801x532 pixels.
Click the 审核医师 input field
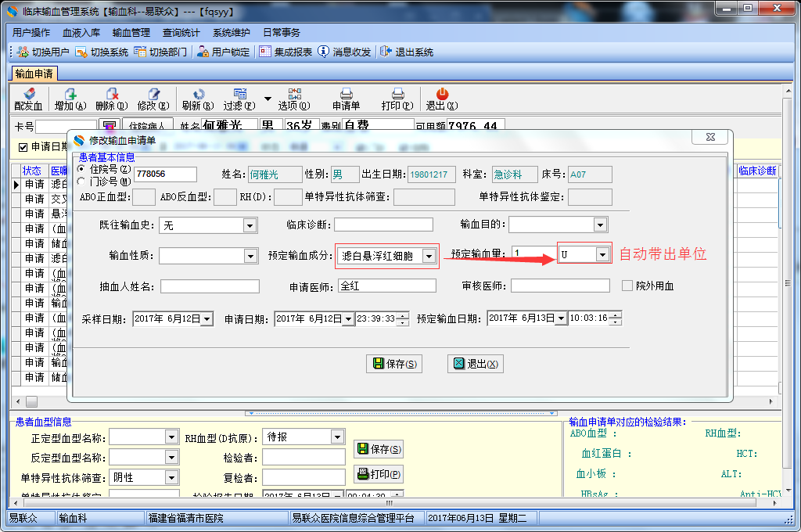coord(560,286)
